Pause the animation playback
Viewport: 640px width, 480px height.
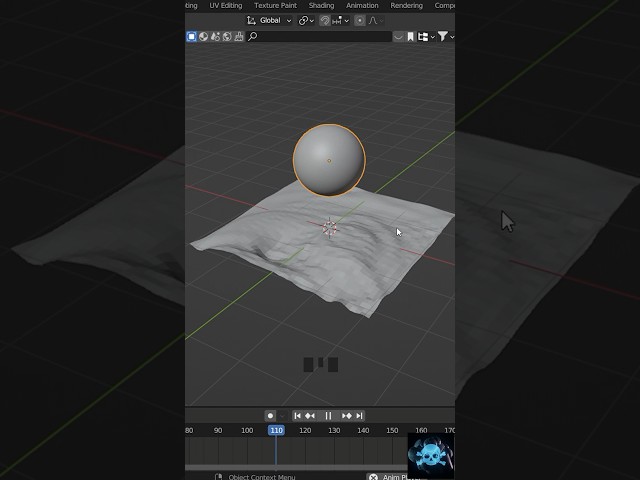pos(328,416)
